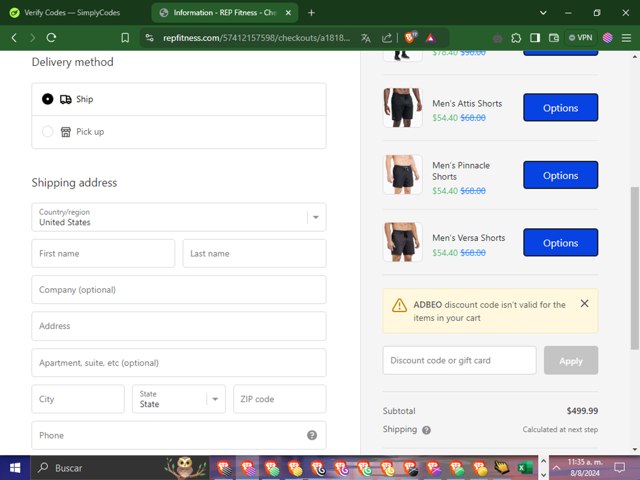Screen dimensions: 640x480
Task: Click the Phone field
Action: point(179,435)
